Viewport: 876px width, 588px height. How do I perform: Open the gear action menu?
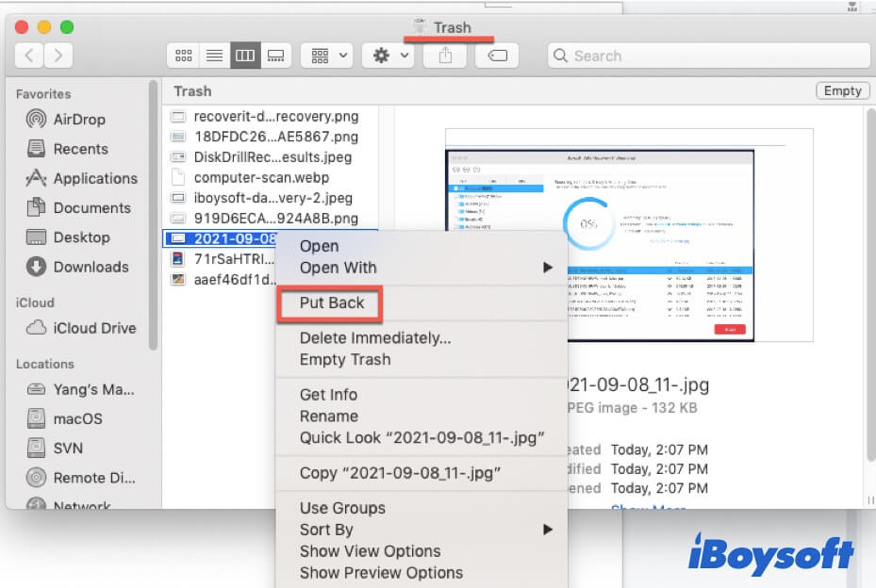388,56
